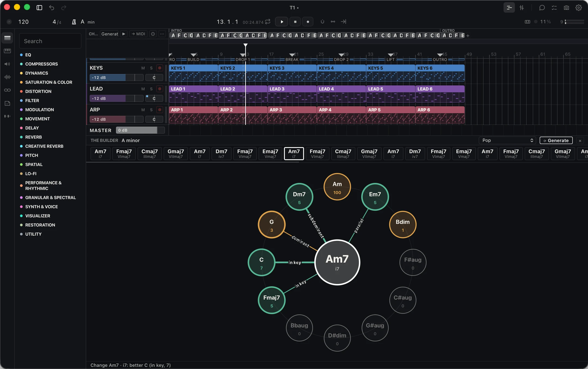Image resolution: width=588 pixels, height=369 pixels.
Task: Mute the LEAD track
Action: click(x=143, y=89)
